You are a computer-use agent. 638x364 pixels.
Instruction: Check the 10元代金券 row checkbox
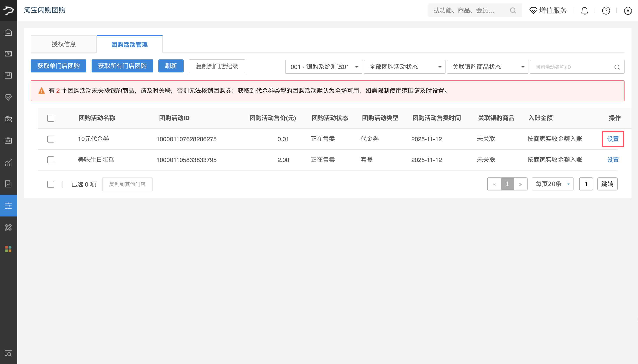point(51,139)
